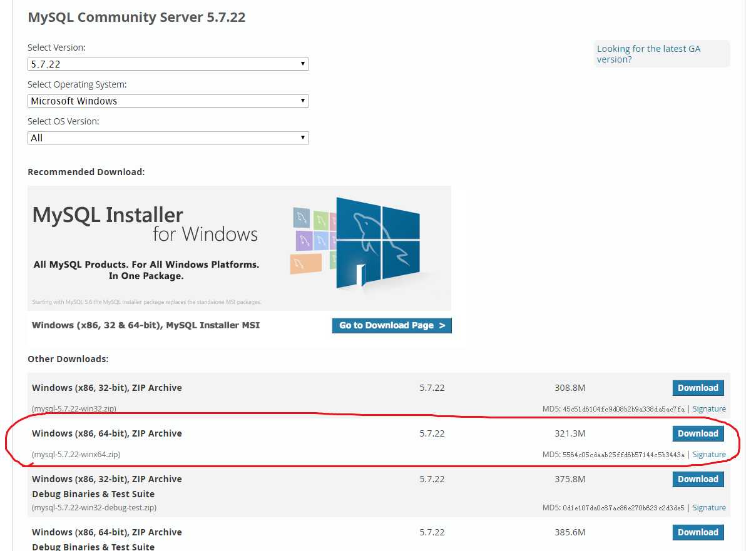Click the '385.6M' file size
Viewport: 756px width, 551px height.
(570, 532)
